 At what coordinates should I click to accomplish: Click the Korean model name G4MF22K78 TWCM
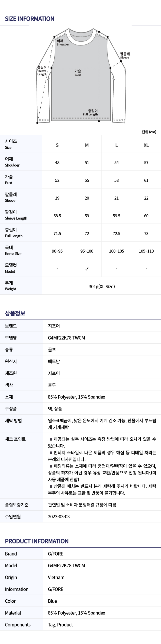(66, 338)
